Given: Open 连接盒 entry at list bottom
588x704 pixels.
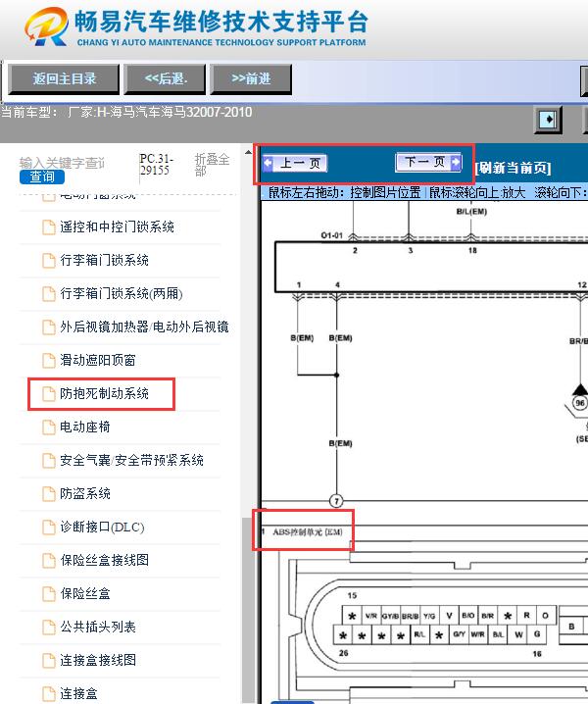Looking at the screenshot, I should pos(79,693).
